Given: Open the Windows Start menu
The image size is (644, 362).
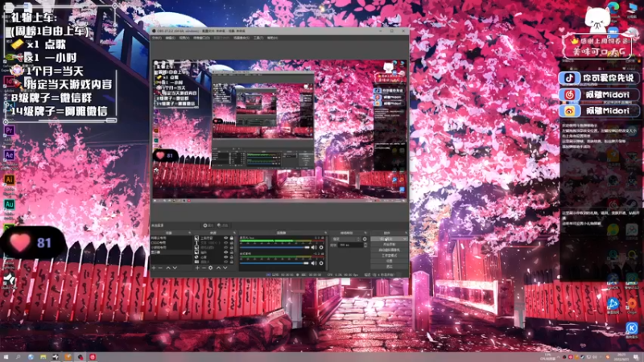Looking at the screenshot, I should click(x=6, y=357).
